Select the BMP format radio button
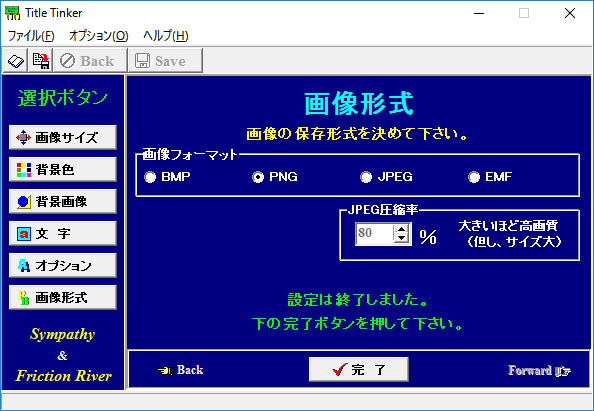This screenshot has width=594, height=411. click(x=150, y=177)
